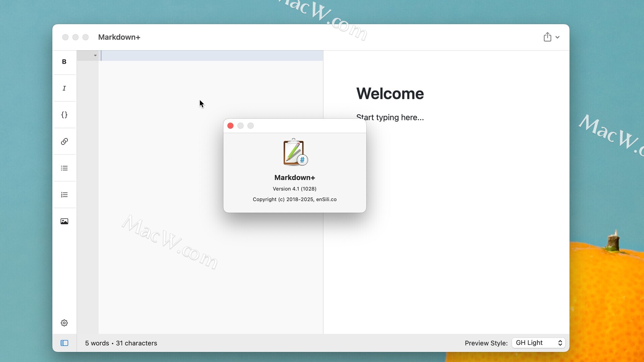The width and height of the screenshot is (644, 362).
Task: Click the Version 4.1 (1028) text
Action: (294, 189)
